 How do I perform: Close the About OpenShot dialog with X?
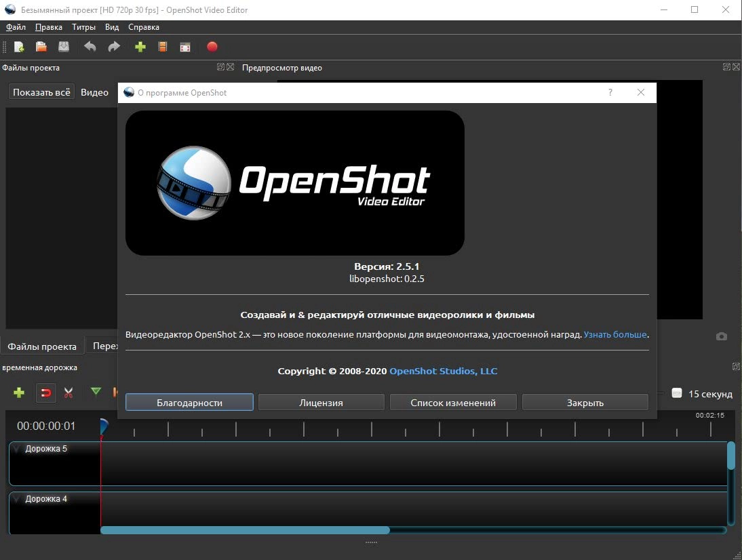(x=641, y=92)
